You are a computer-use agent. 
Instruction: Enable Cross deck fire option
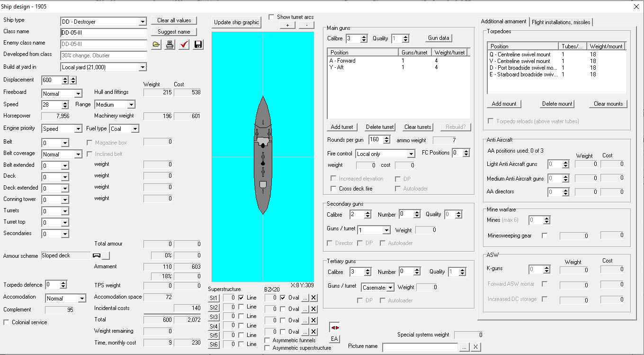[x=333, y=189]
